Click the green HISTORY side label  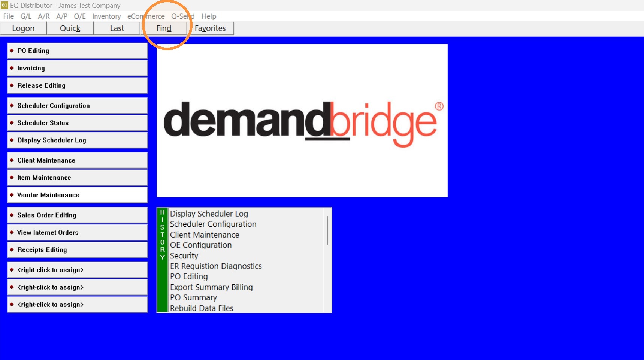[x=162, y=260]
